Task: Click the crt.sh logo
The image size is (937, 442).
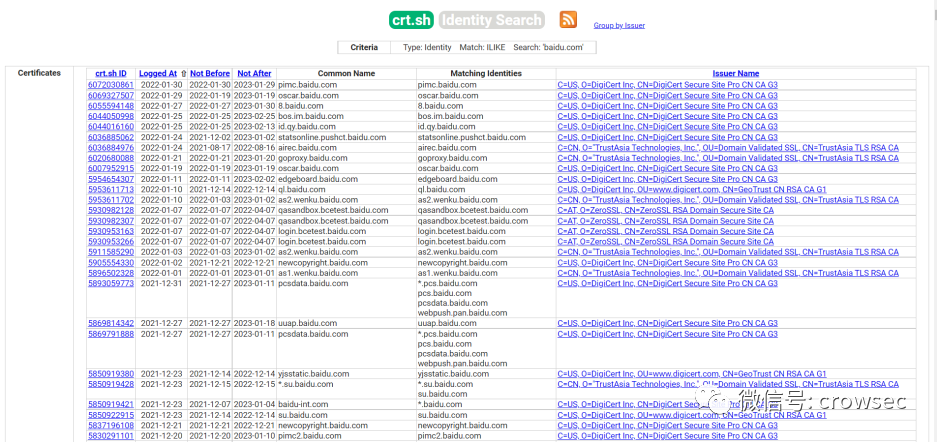Action: point(411,20)
